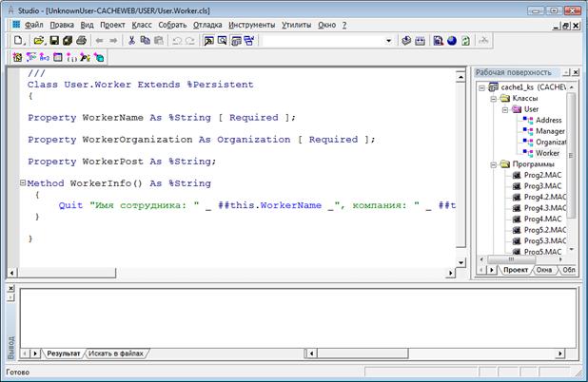Click the Готово status bar text
This screenshot has height=382, width=588.
pos(18,372)
